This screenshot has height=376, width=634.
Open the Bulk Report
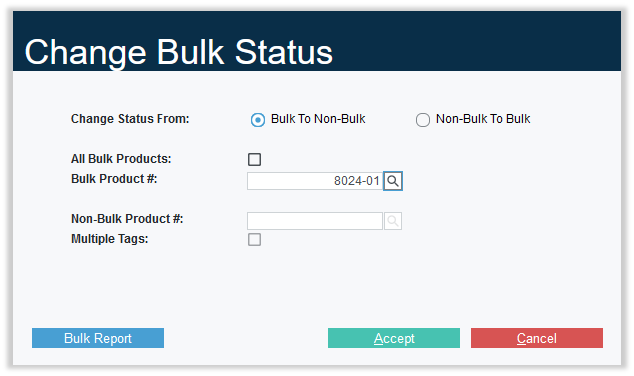pyautogui.click(x=98, y=338)
